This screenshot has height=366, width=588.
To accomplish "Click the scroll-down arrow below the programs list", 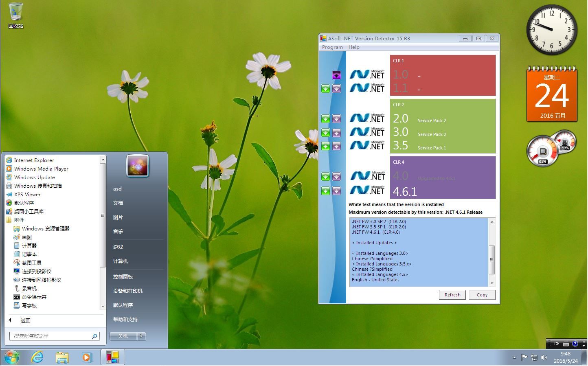I will (103, 307).
